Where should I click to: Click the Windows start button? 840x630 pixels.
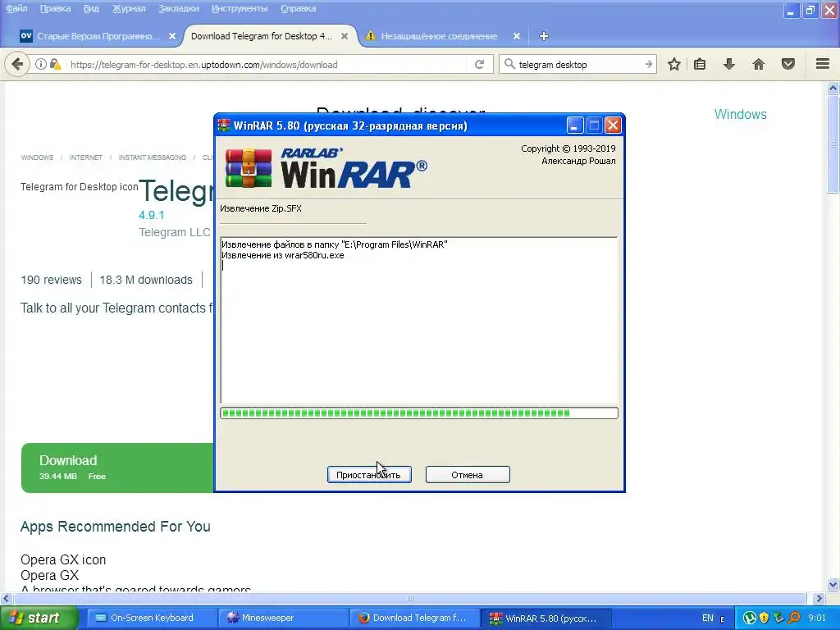[38, 618]
